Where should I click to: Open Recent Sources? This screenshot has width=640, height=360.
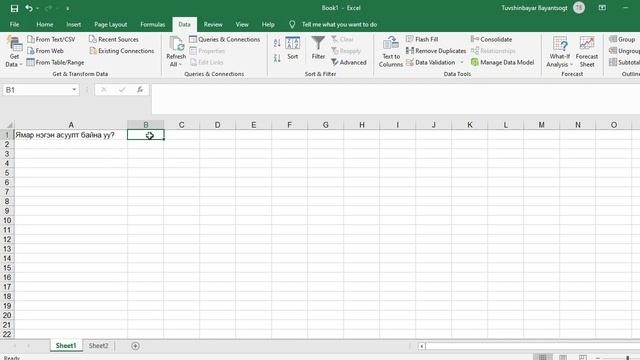coord(114,39)
